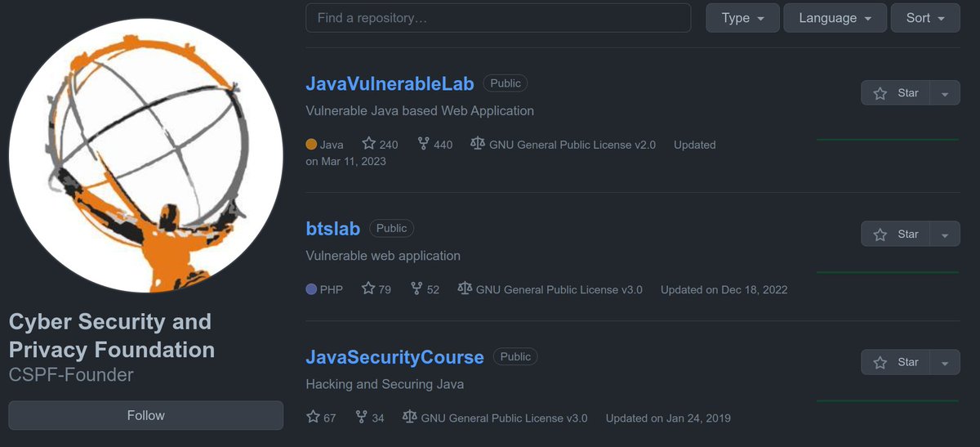Screen dimensions: 980x447
Task: Follow the CSPF-Founder account
Action: (146, 415)
